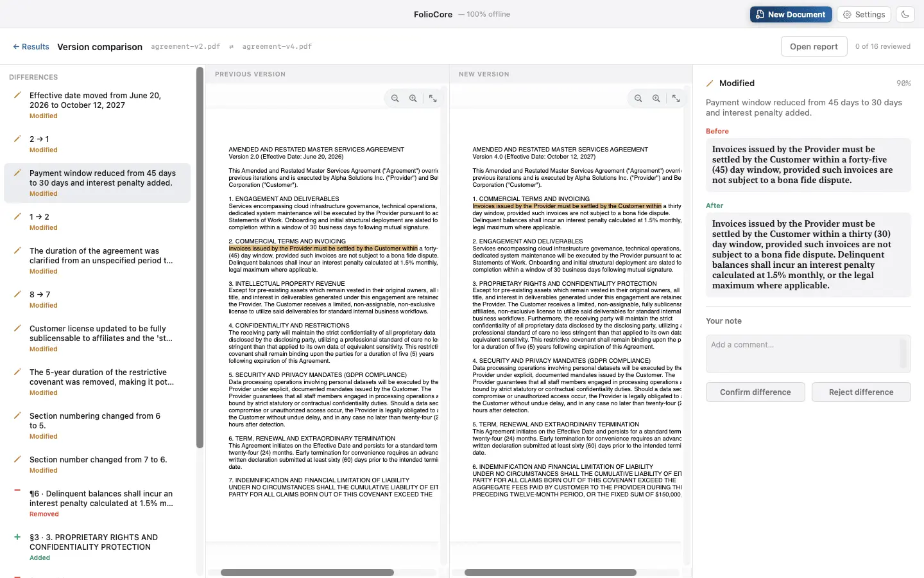Click the '0 of 16 reviewed' counter
This screenshot has width=924, height=578.
(x=883, y=46)
